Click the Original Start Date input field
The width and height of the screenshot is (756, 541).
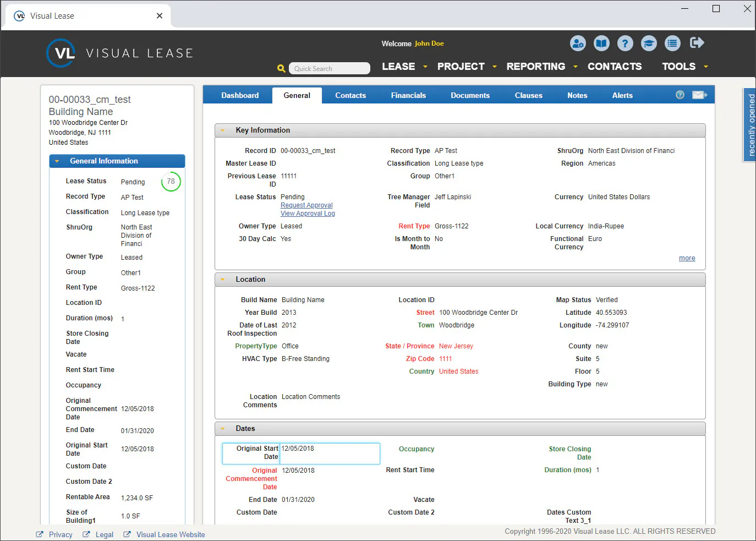point(330,453)
